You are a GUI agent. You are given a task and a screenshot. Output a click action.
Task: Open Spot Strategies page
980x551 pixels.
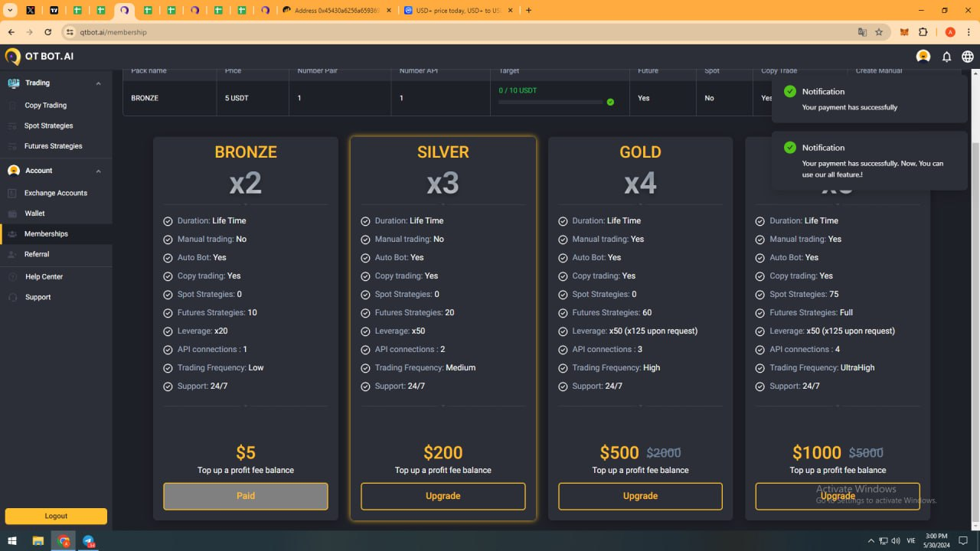[49, 126]
